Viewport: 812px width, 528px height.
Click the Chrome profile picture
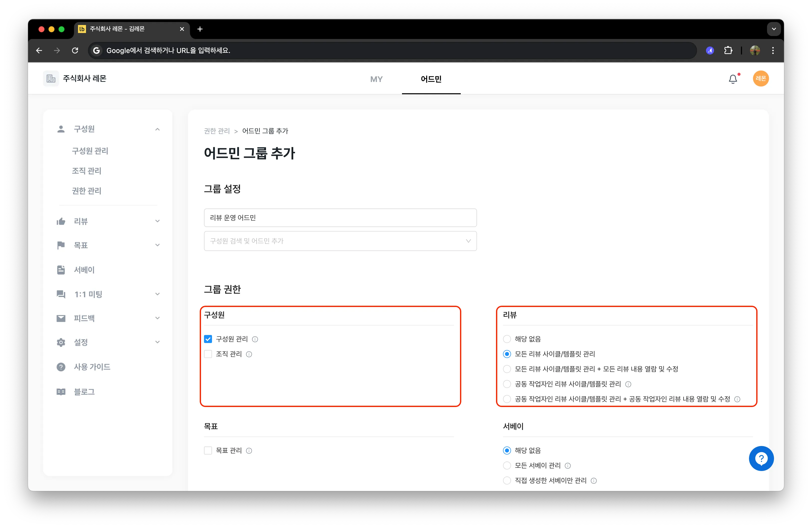755,50
